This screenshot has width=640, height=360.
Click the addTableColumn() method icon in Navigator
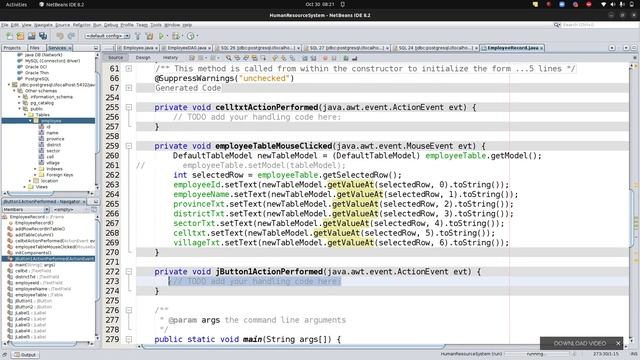point(10,235)
